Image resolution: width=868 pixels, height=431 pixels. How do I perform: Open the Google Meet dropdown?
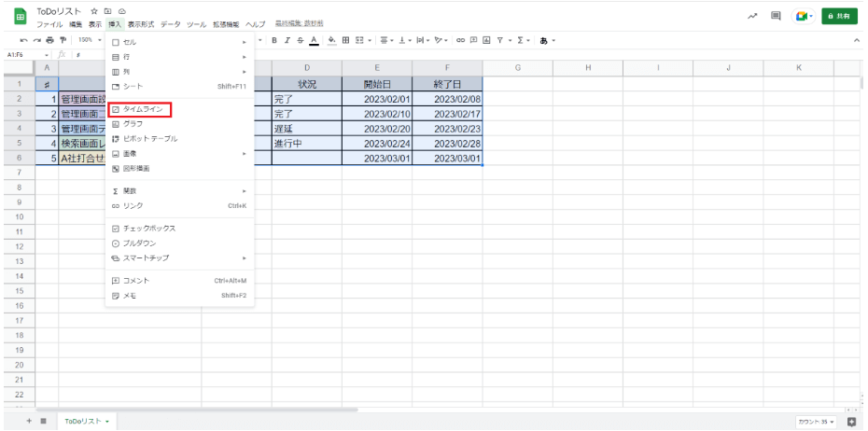[802, 17]
